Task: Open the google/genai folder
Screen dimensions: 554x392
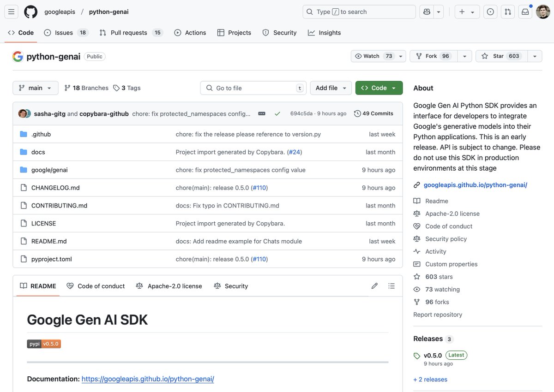Action: click(49, 170)
